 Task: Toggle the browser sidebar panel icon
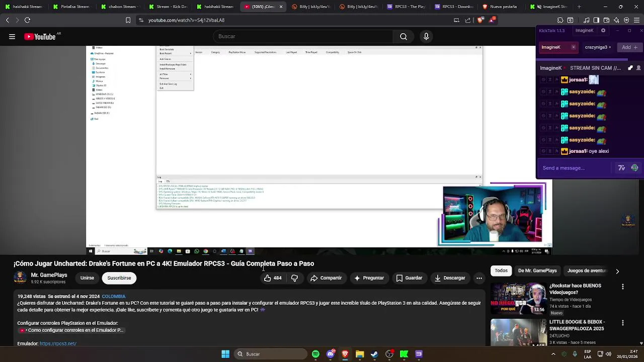(596, 20)
